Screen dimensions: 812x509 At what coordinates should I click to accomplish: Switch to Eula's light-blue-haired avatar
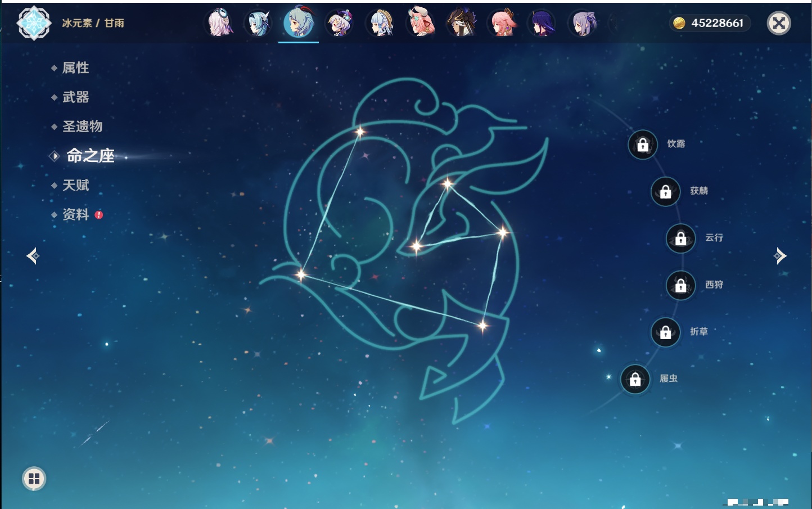pyautogui.click(x=259, y=23)
